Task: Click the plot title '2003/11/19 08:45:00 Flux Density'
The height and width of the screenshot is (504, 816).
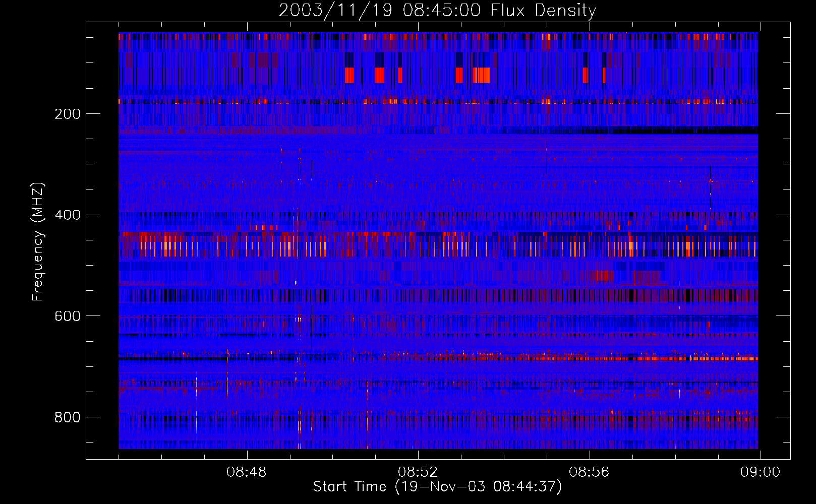Action: pyautogui.click(x=437, y=10)
